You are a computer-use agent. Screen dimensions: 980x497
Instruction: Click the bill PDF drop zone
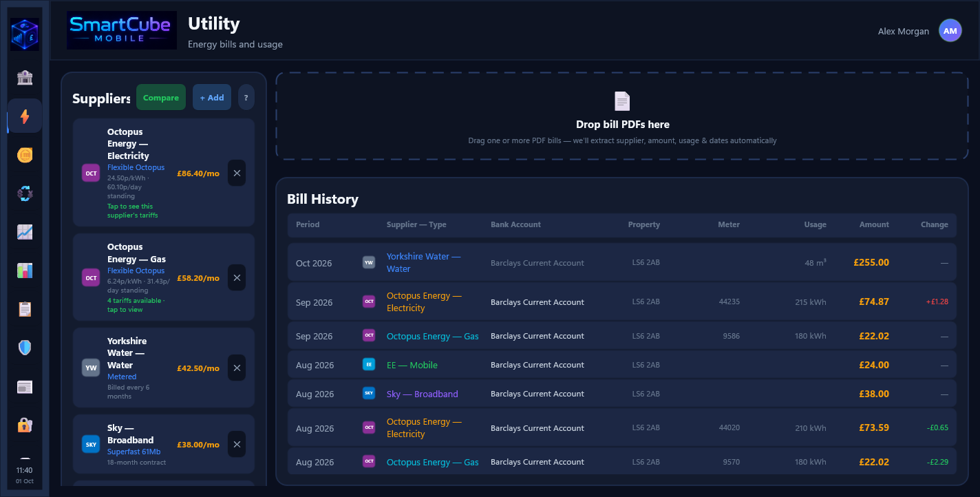tap(622, 116)
